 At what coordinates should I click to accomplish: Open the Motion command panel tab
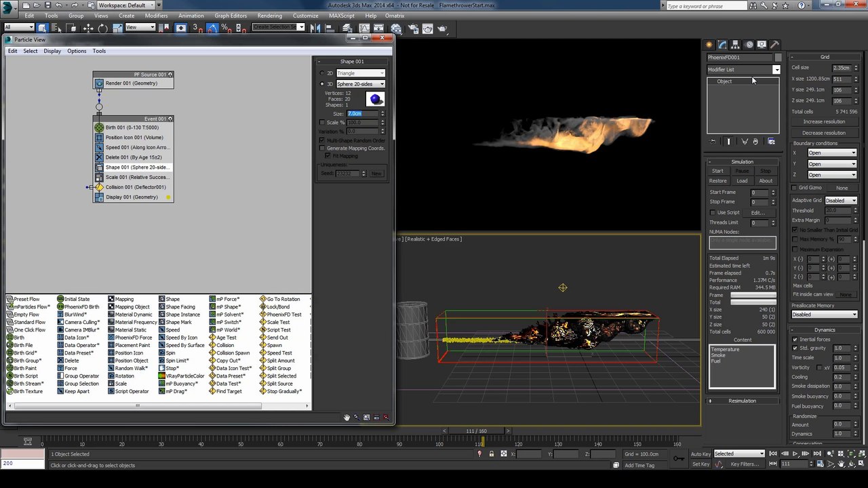(x=749, y=45)
